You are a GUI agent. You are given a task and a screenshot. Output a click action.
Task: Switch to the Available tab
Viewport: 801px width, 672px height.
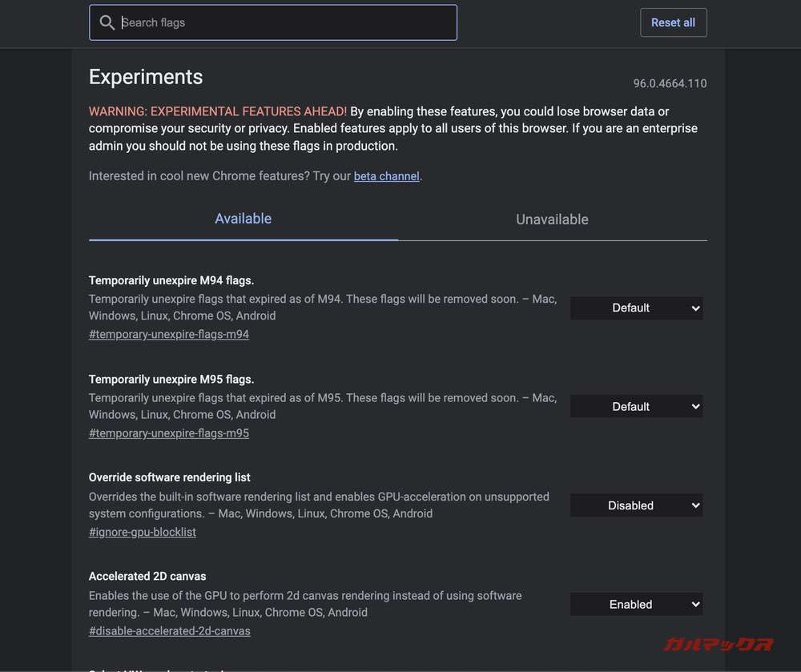[243, 219]
